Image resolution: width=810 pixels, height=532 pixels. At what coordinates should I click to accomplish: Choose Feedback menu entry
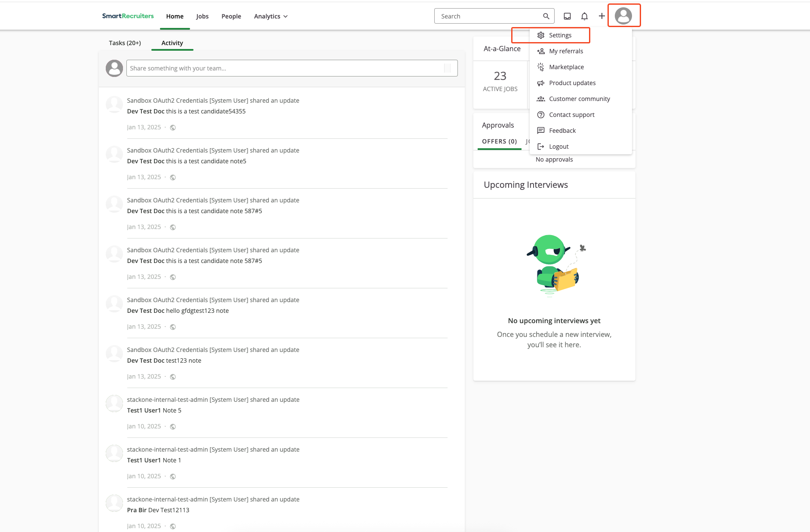[x=581, y=131]
